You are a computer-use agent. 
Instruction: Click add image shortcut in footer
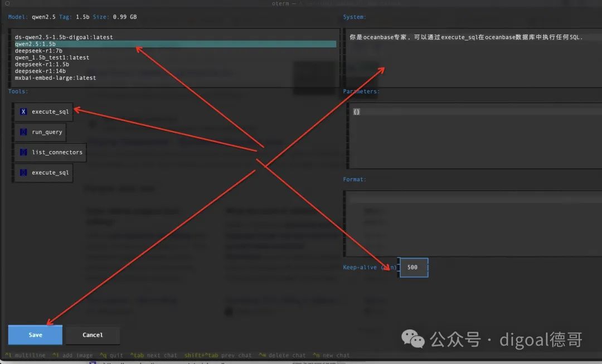72,356
